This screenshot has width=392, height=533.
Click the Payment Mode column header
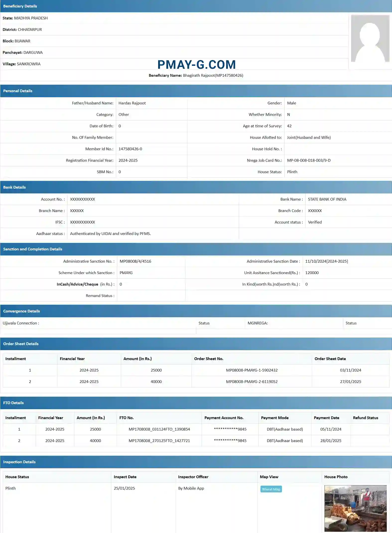(275, 418)
